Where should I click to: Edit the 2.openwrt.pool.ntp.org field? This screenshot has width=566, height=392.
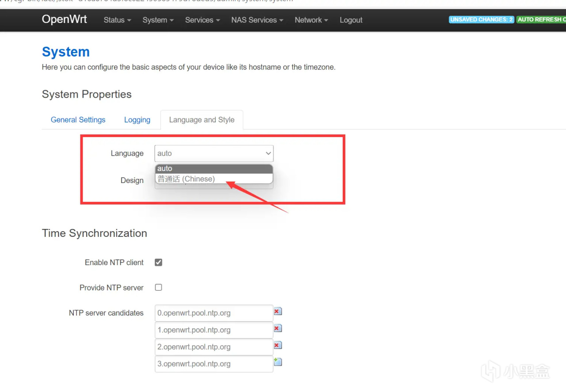[214, 347]
